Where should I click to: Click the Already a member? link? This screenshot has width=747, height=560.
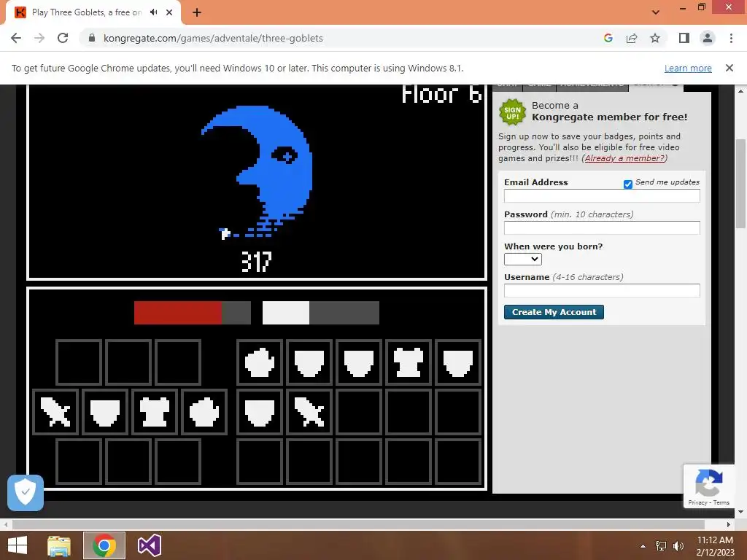point(624,158)
